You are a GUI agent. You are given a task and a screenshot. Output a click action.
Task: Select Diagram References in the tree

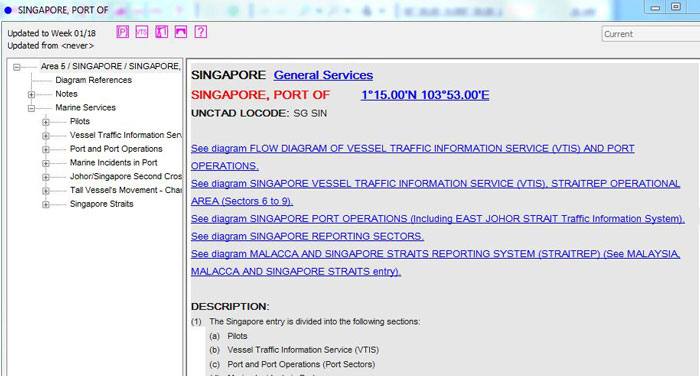(x=93, y=80)
